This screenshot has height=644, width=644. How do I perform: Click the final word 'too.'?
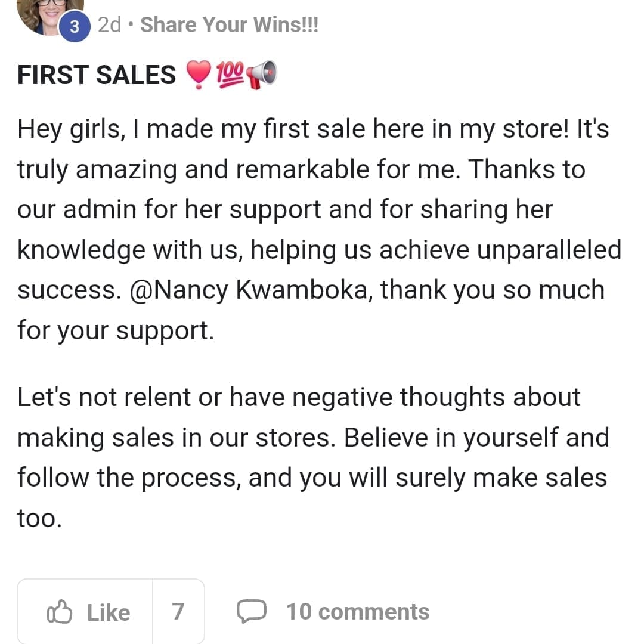click(x=39, y=518)
